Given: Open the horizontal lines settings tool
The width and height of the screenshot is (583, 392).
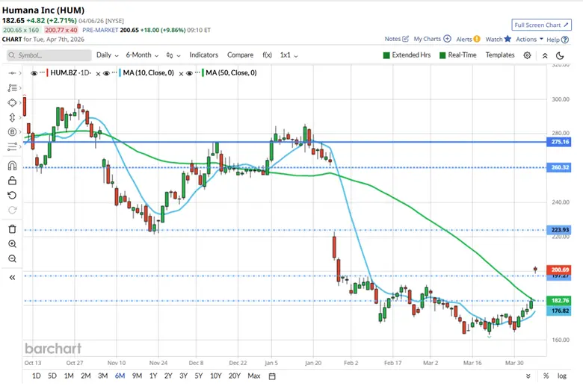Looking at the screenshot, I should [12, 147].
